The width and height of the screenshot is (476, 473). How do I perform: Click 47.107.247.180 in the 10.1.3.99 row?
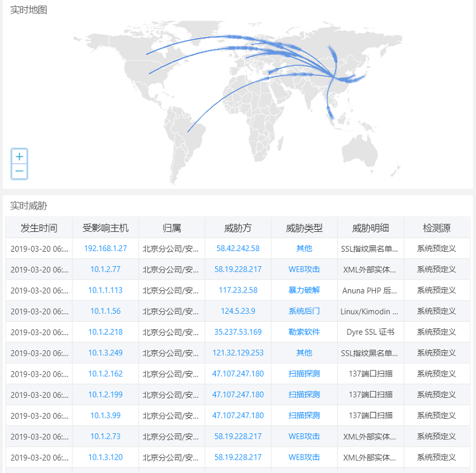[238, 415]
